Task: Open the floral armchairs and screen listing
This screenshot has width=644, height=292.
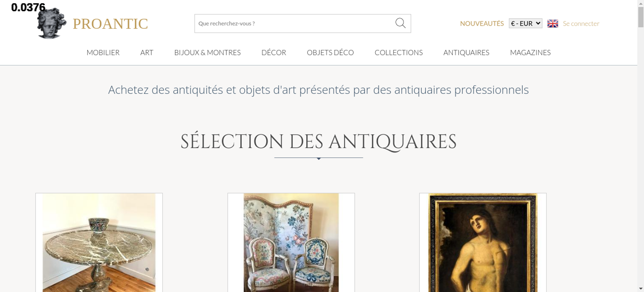Action: point(291,242)
